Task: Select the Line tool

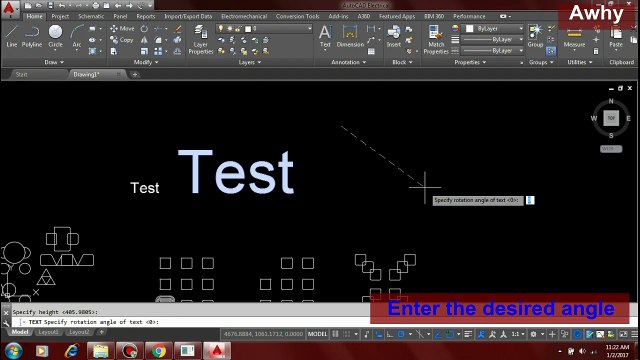Action: 11,36
